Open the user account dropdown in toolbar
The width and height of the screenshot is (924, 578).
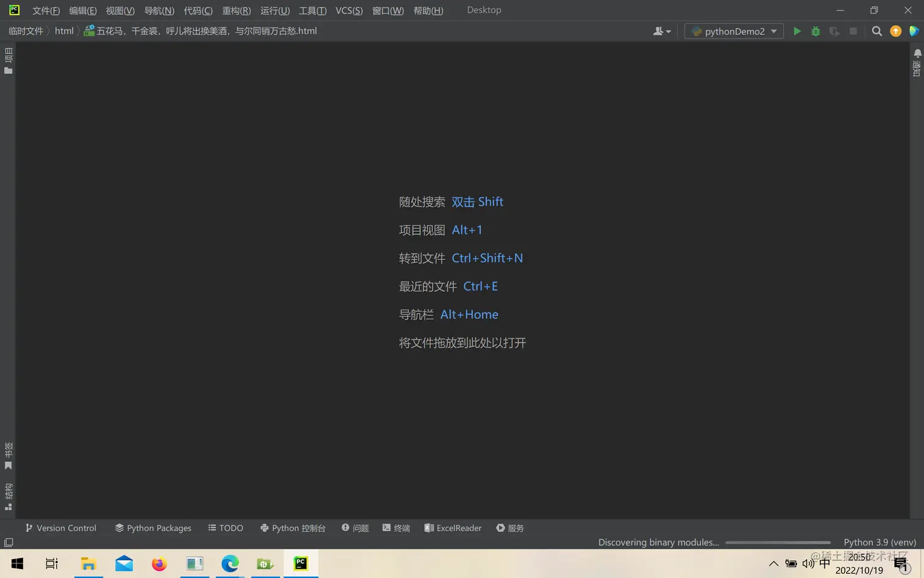662,31
